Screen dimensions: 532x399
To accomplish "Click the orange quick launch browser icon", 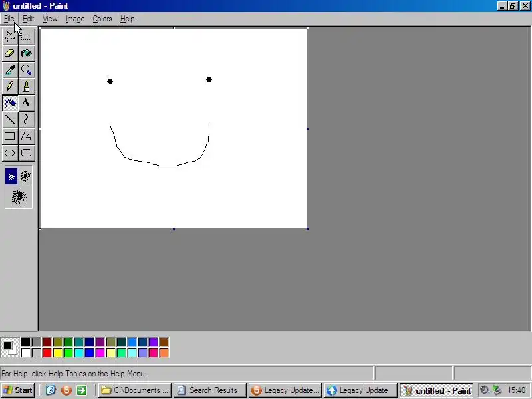I will point(66,390).
